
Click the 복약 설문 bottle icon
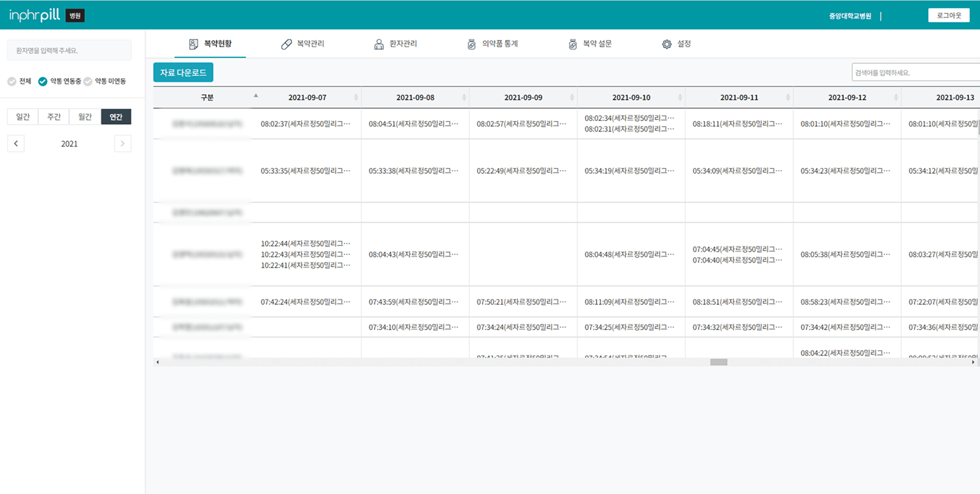click(x=573, y=44)
